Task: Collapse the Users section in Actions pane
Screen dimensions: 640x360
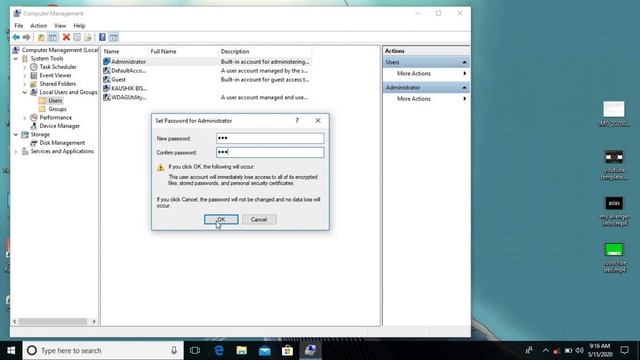Action: point(464,62)
